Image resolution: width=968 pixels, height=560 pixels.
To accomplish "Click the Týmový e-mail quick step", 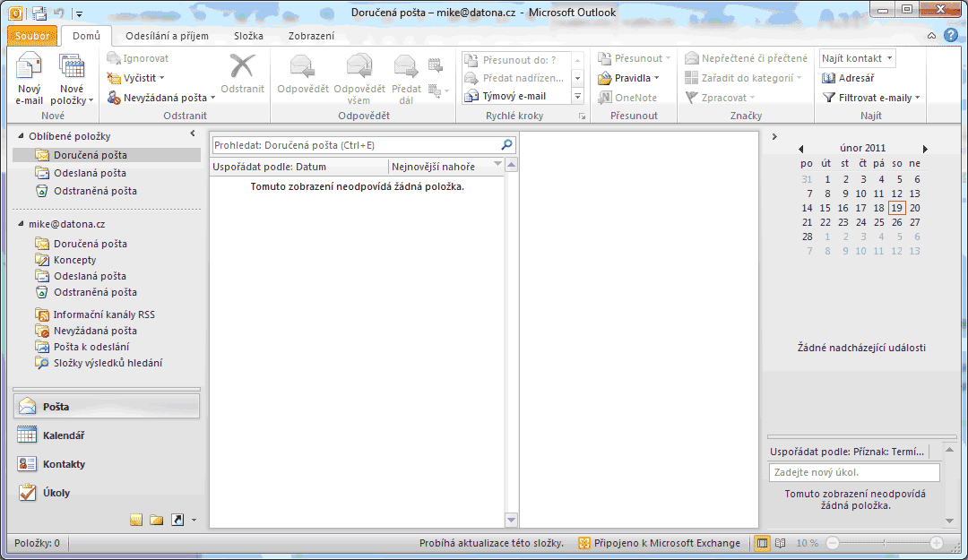I will coord(514,96).
